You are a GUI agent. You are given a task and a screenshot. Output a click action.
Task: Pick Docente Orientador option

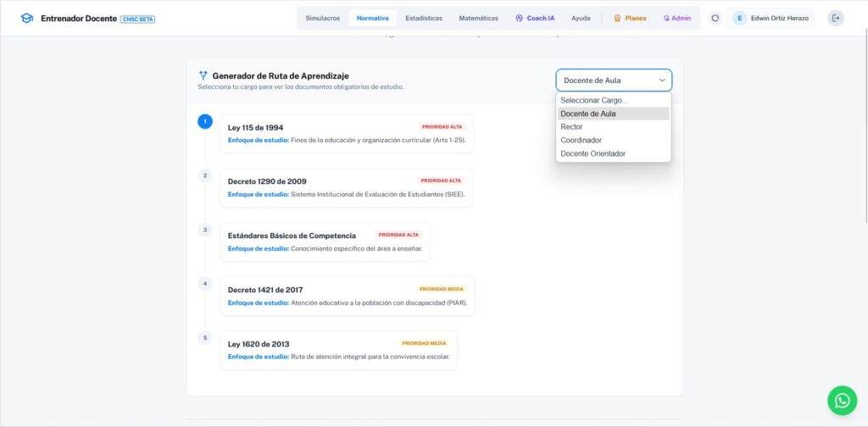click(x=593, y=153)
